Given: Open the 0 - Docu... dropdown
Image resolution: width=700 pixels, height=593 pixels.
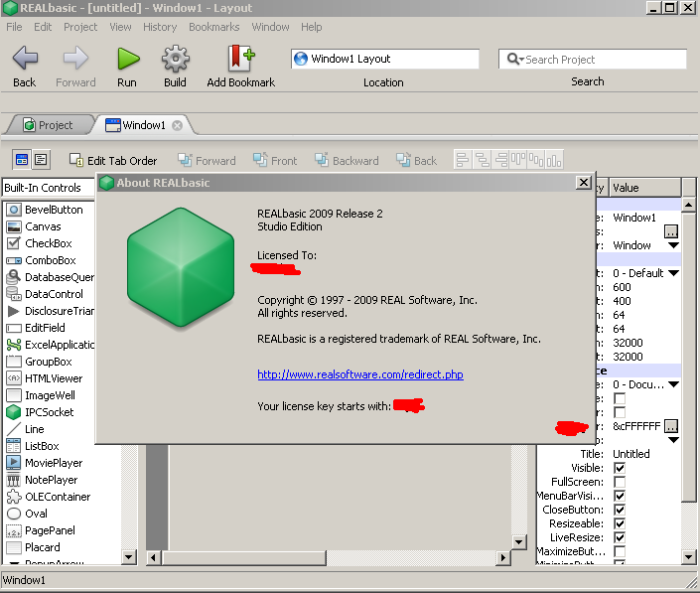Looking at the screenshot, I should coord(673,384).
